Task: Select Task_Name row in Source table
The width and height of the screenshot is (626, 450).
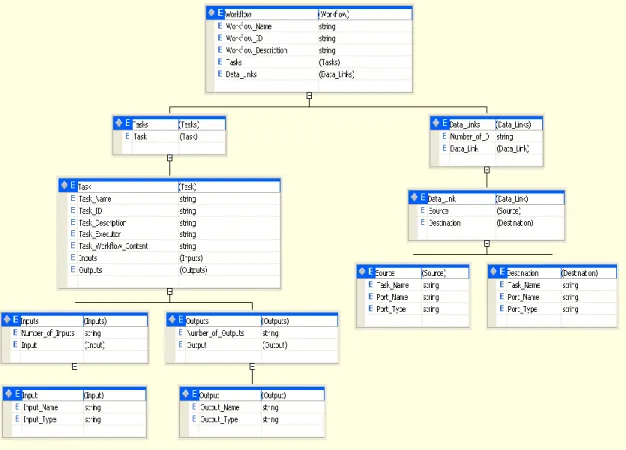Action: pos(417,285)
